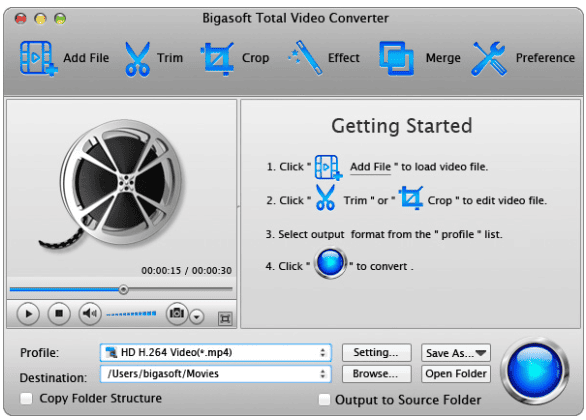Click the Add File film icon in toolbar
The width and height of the screenshot is (586, 420).
click(x=38, y=58)
